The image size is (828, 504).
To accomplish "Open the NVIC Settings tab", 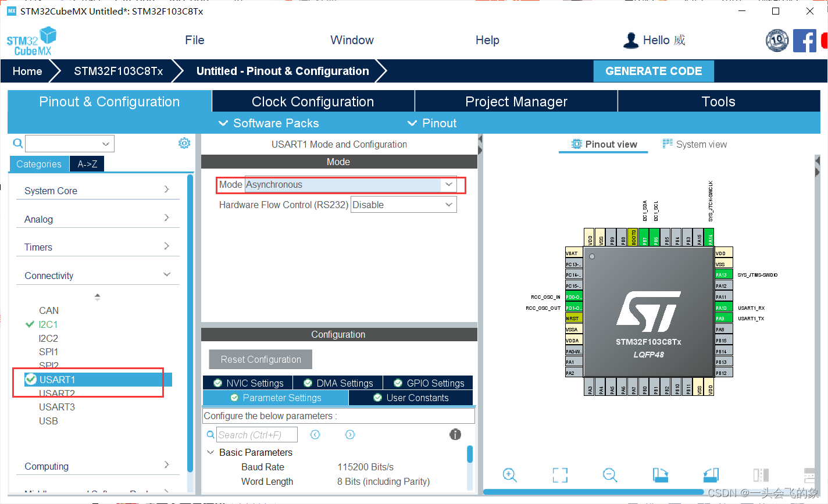I will pos(247,383).
